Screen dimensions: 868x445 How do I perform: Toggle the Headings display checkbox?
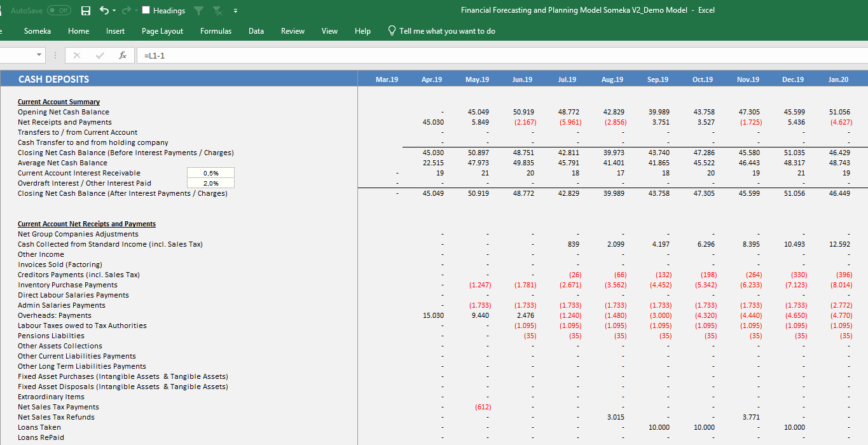tap(146, 10)
